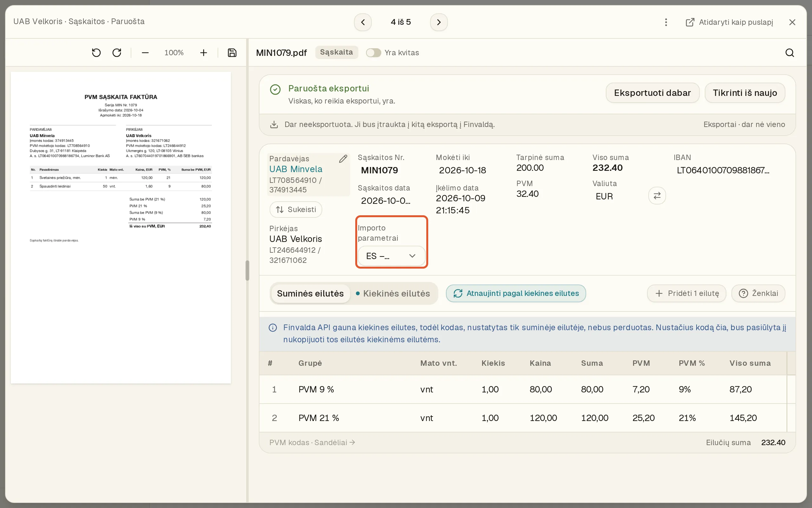The width and height of the screenshot is (812, 508).
Task: Click the panel divider handle
Action: [x=247, y=271]
